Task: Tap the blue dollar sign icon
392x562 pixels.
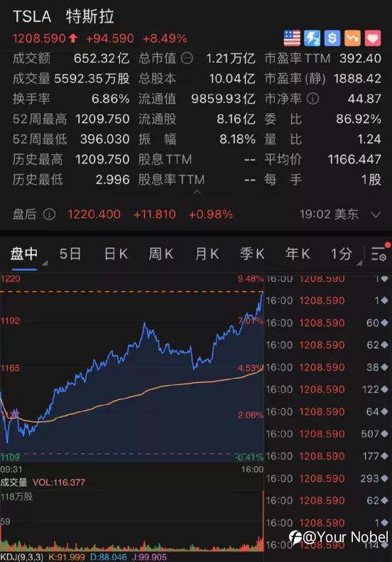Action: (332, 38)
